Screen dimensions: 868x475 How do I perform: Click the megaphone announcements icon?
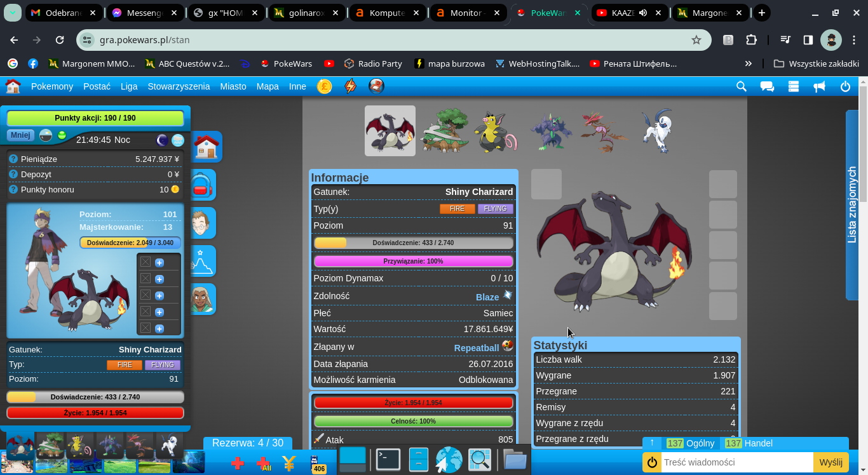pyautogui.click(x=819, y=86)
